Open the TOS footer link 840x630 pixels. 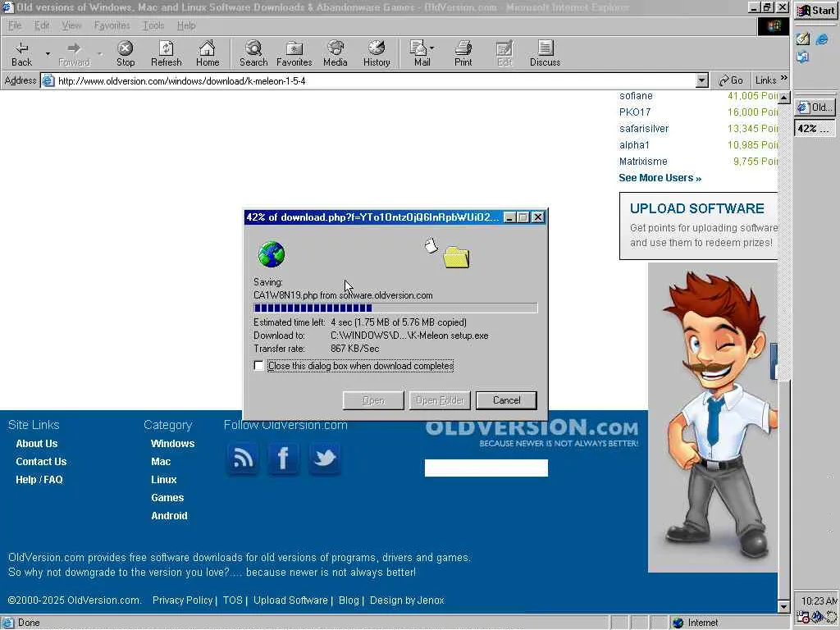pos(232,600)
